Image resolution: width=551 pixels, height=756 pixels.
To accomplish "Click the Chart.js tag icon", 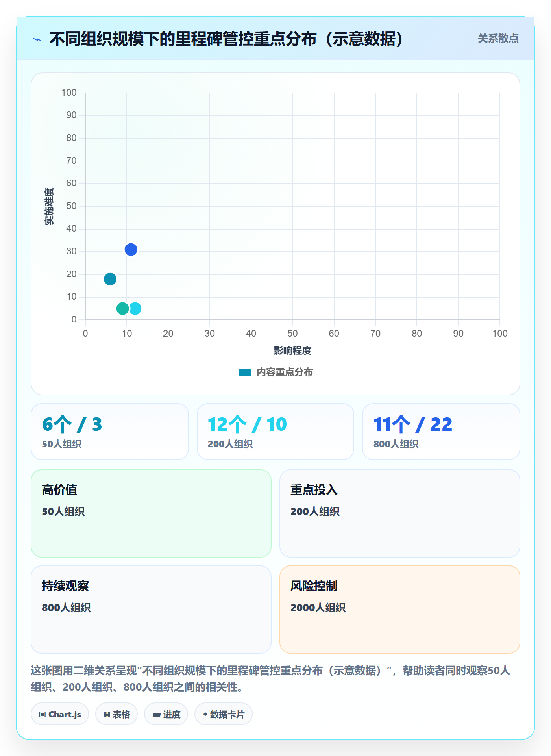I will point(43,714).
